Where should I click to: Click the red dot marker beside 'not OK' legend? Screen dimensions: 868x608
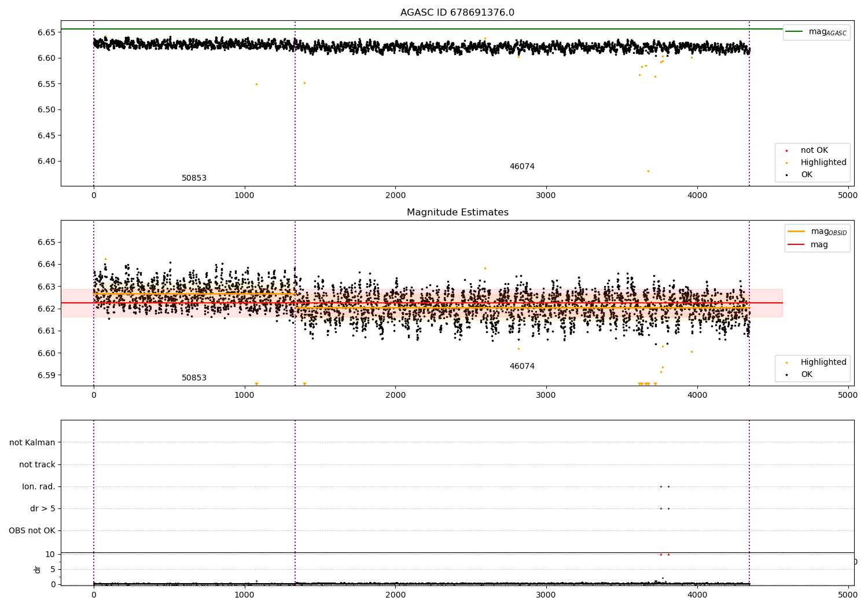pos(786,151)
